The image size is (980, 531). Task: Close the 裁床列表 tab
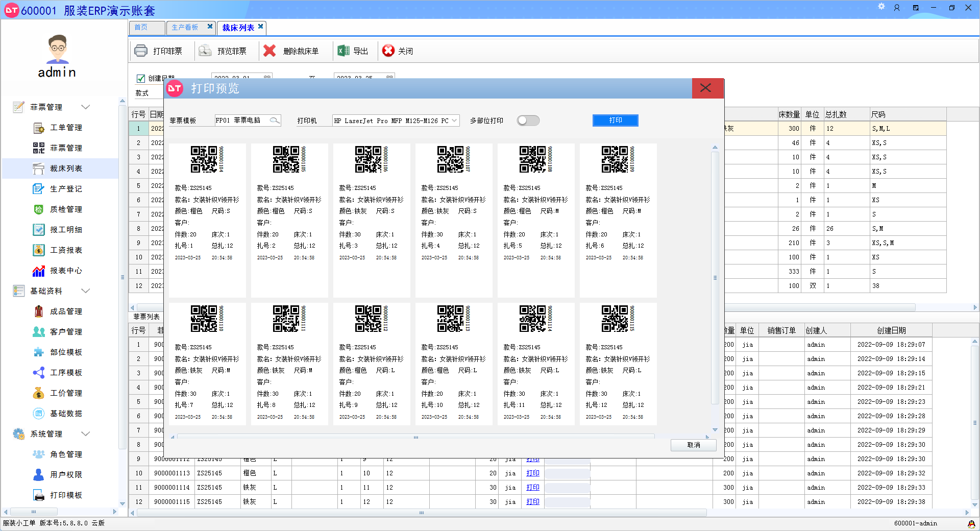[x=261, y=27]
